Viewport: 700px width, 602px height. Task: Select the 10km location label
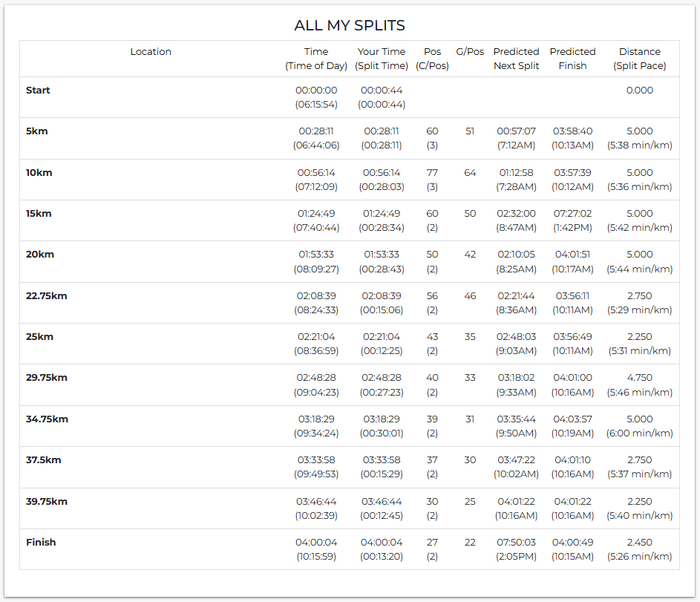tap(39, 173)
